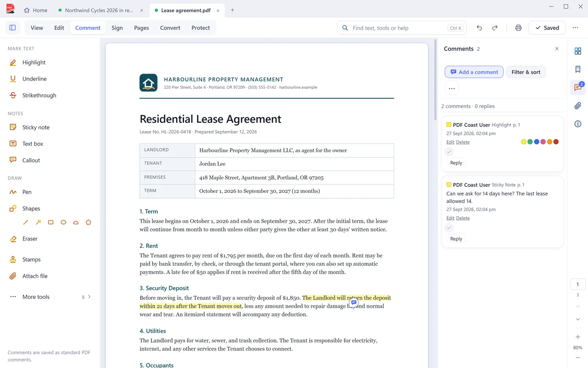
Task: Switch to the Edit tab
Action: pyautogui.click(x=59, y=28)
